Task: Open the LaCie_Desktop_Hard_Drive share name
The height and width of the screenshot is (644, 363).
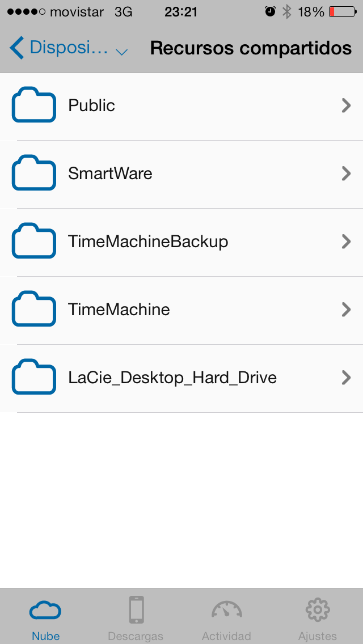Action: tap(172, 378)
